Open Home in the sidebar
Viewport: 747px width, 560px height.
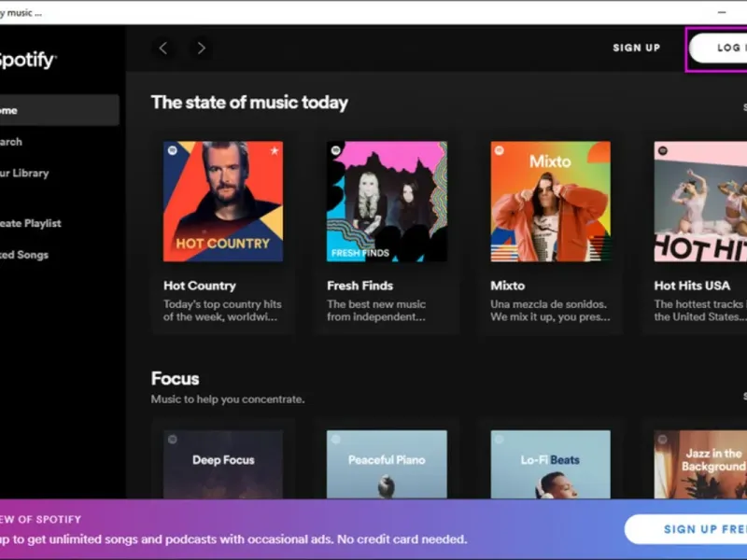[x=59, y=110]
